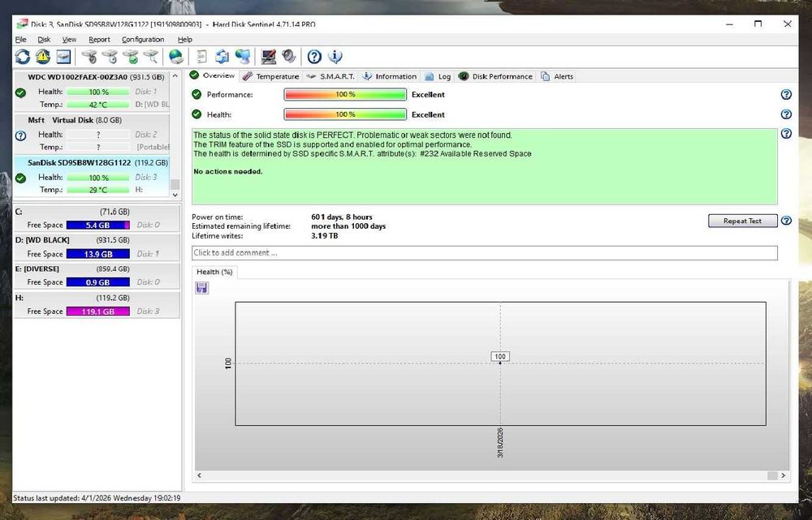
Task: Switch to the Alerts tab
Action: point(557,76)
